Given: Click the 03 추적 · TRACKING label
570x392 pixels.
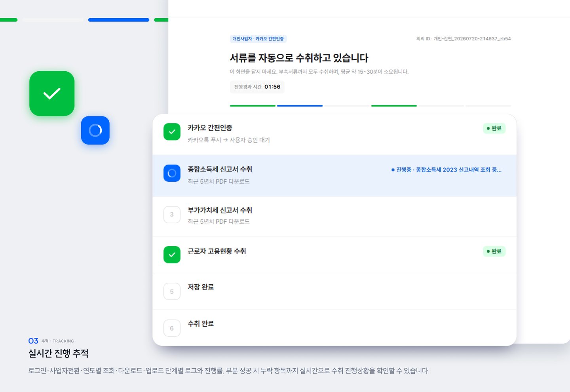Looking at the screenshot, I should pyautogui.click(x=51, y=341).
